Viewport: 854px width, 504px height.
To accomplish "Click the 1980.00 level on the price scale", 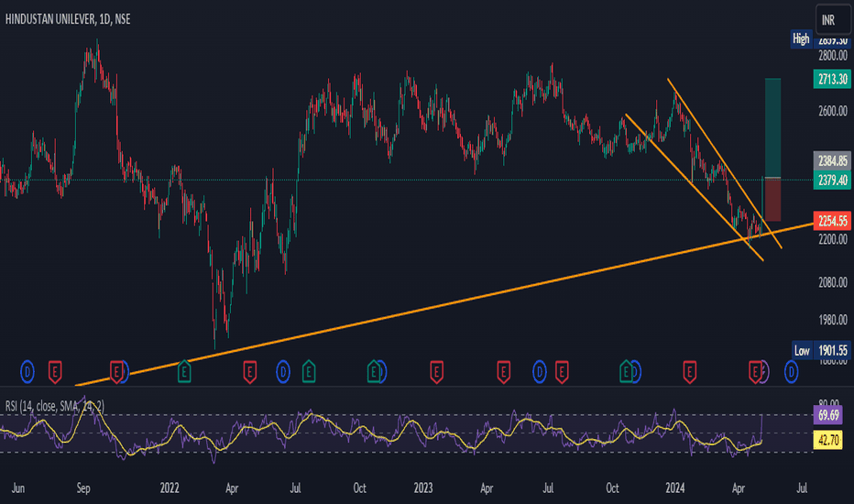I will tap(833, 320).
